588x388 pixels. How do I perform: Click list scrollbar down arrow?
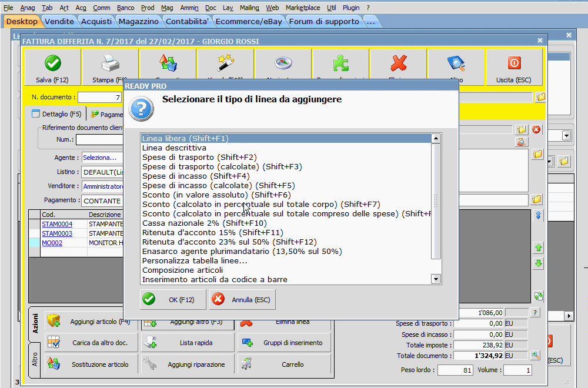[x=436, y=279]
